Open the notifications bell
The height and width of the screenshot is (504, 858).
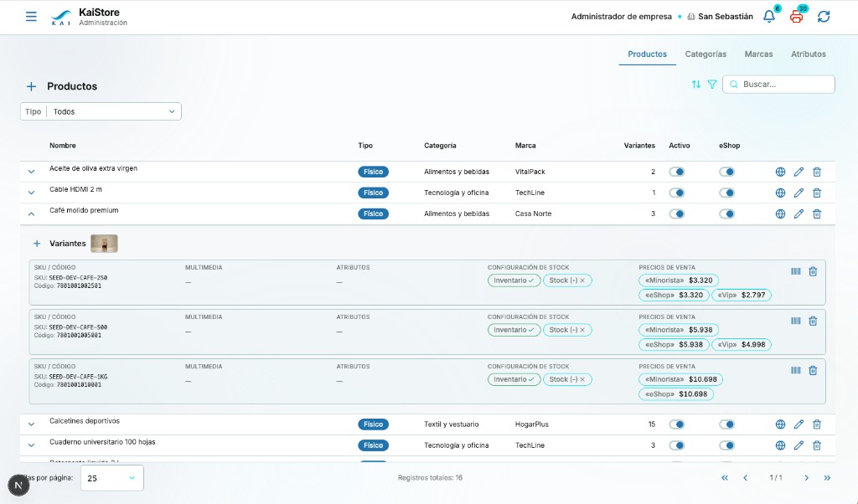[x=769, y=17]
